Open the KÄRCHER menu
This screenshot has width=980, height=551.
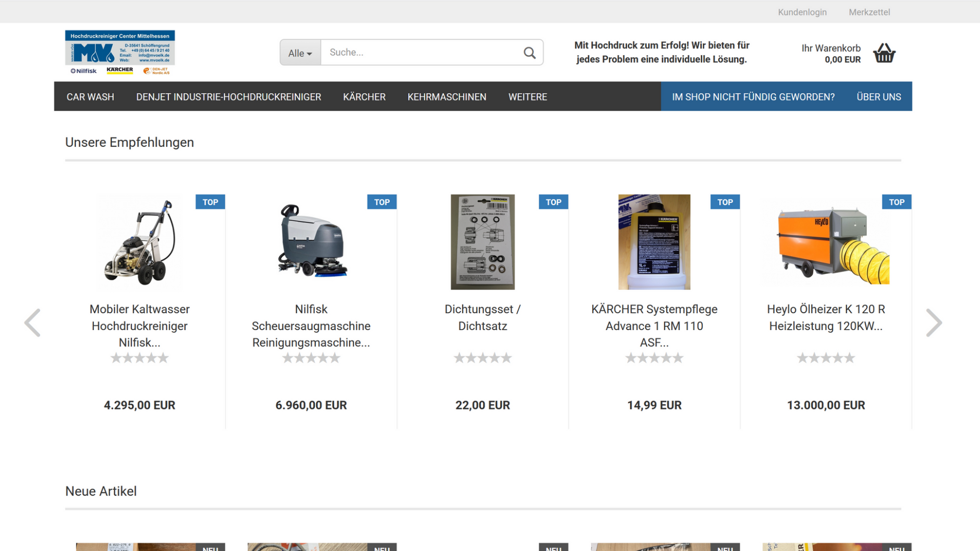(x=364, y=97)
